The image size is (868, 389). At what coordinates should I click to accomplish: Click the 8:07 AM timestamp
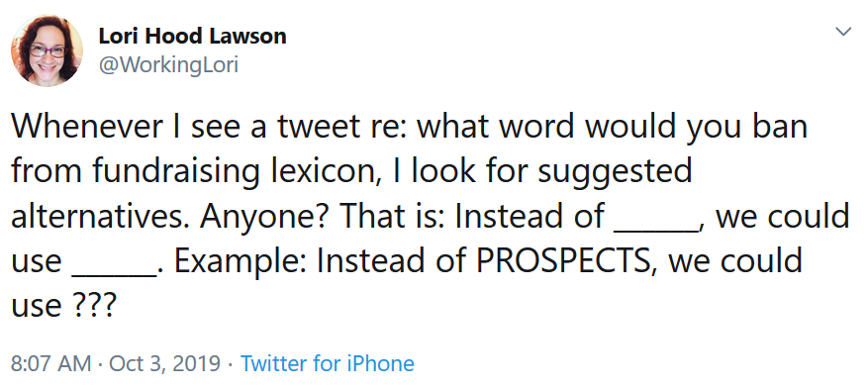50,363
